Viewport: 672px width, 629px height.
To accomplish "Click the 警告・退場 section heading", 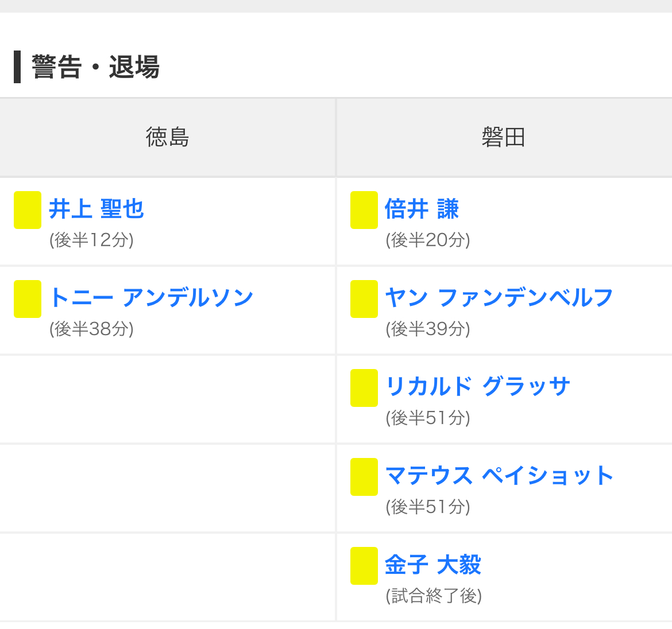I will [95, 67].
